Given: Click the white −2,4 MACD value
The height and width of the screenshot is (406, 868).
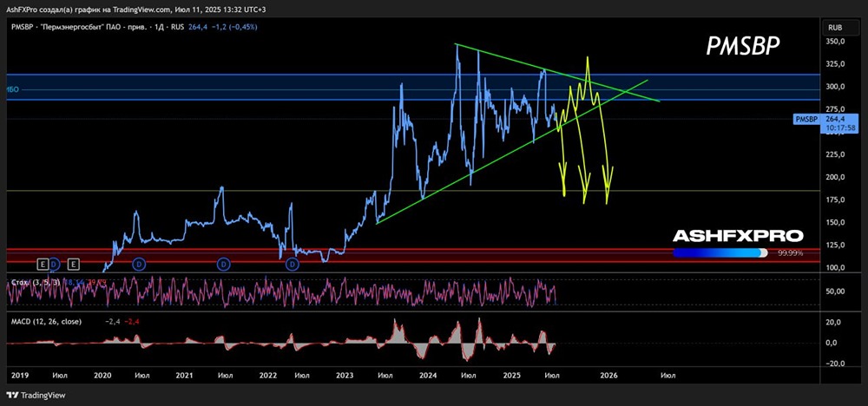Looking at the screenshot, I should [x=111, y=321].
